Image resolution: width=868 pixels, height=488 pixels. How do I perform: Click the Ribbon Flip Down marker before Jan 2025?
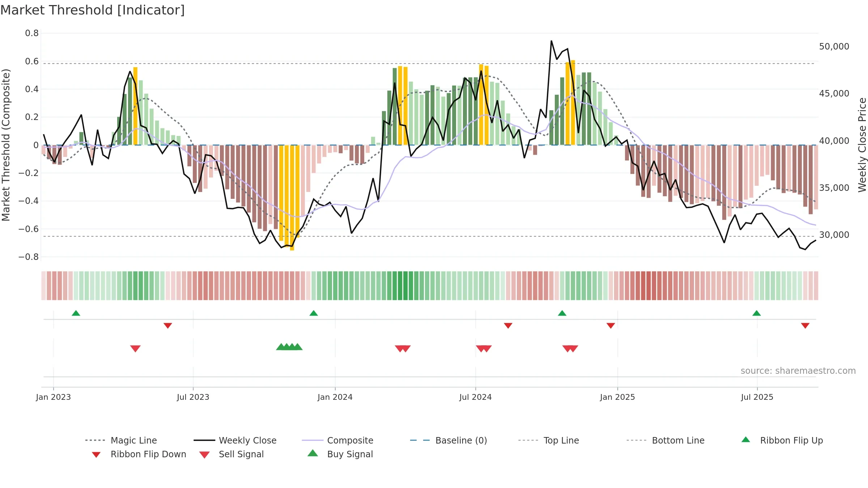[611, 326]
